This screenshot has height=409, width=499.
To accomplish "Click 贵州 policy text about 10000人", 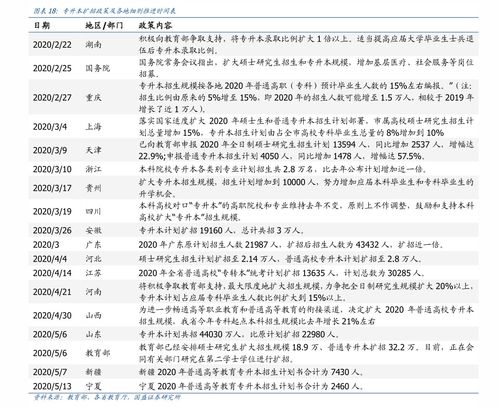I will click(306, 188).
